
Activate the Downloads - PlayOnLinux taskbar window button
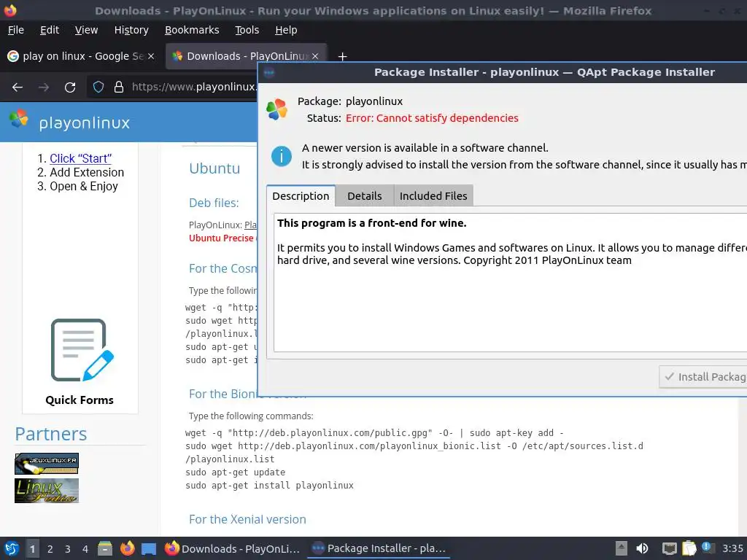click(233, 548)
